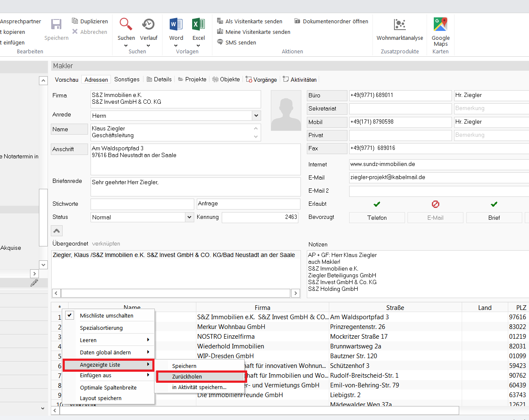Toggle the Brief Erlaubt green checkmark
The image size is (529, 420).
pos(494,204)
